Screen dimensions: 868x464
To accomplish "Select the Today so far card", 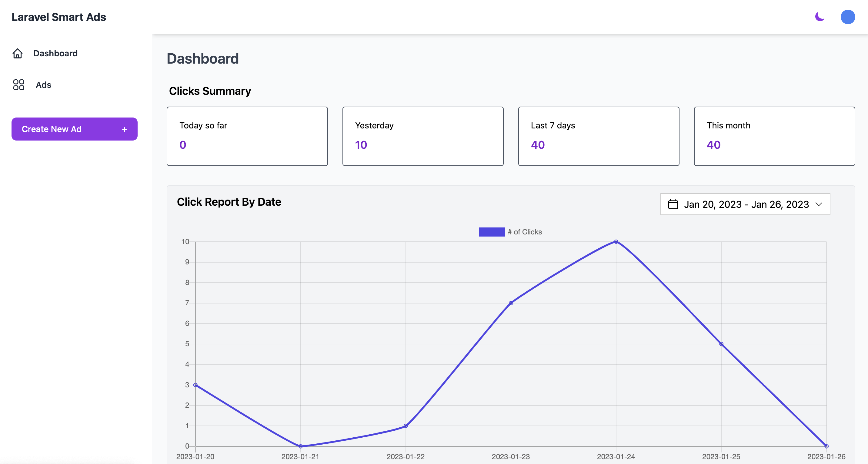I will (247, 136).
